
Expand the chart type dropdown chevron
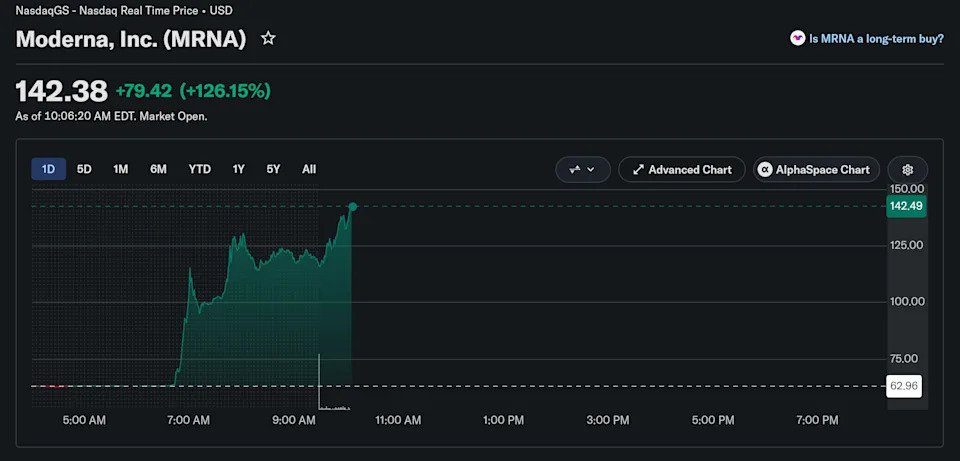pyautogui.click(x=591, y=170)
